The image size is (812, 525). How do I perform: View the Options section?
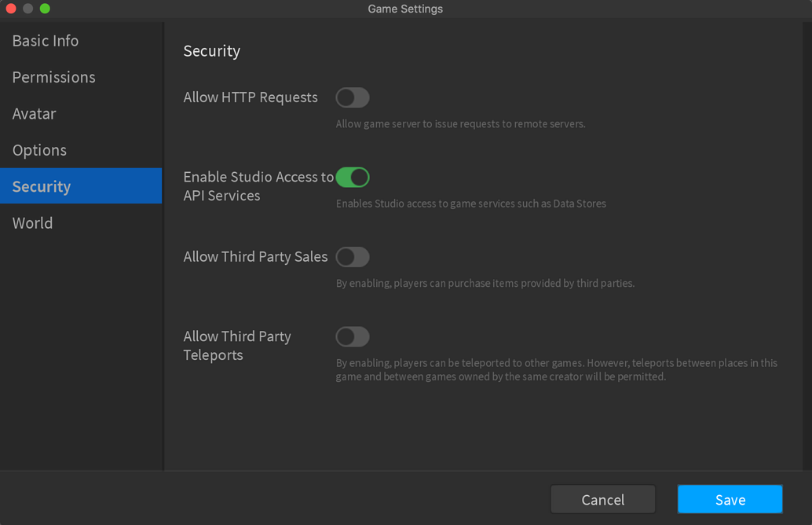(39, 149)
